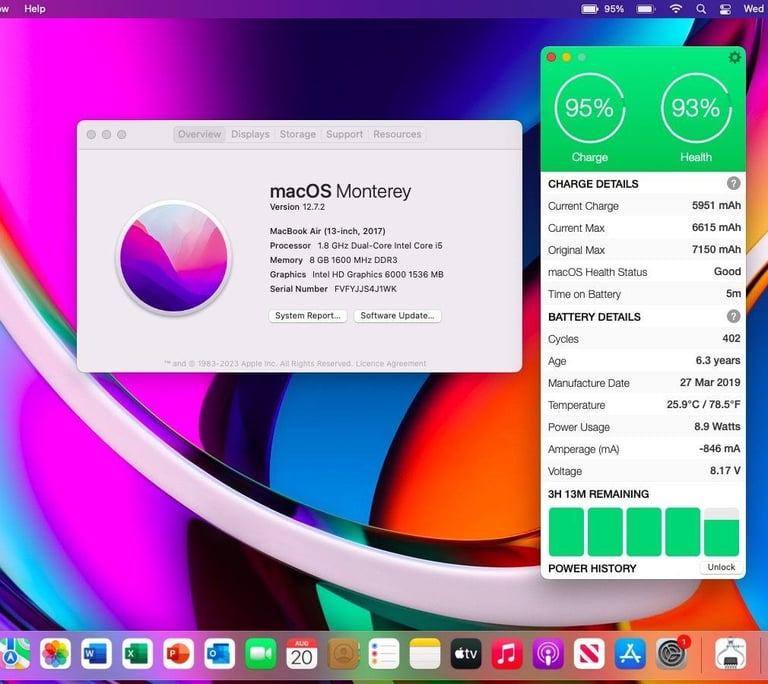Click macOS Health Status value Good
Image resolution: width=768 pixels, height=684 pixels.
(x=727, y=271)
